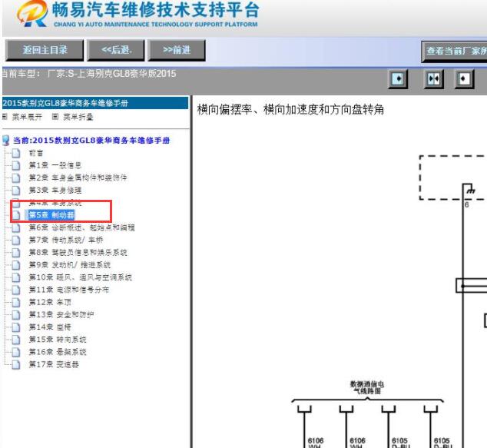The height and width of the screenshot is (448, 487).
Task: Select the root manual node 当前:2015款别克GL8
Action: (x=91, y=141)
